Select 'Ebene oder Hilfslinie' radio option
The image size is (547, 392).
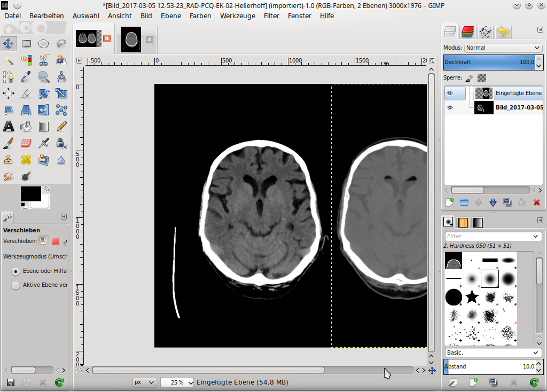(15, 271)
